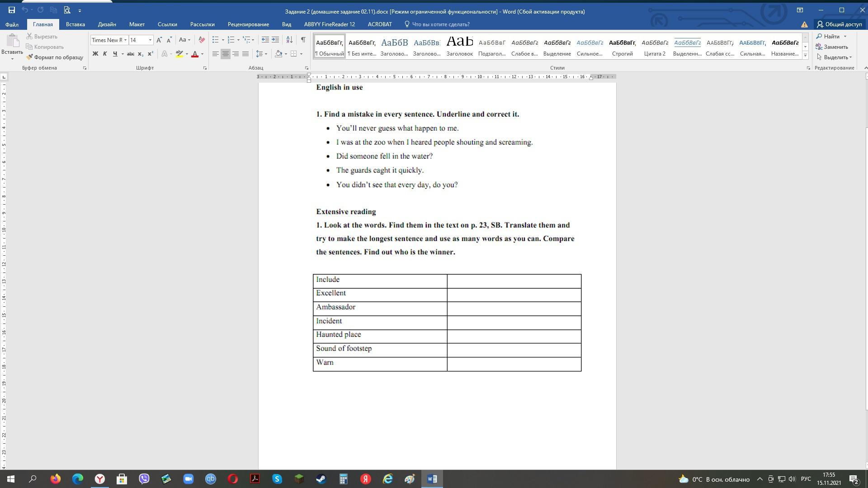Open print preview from the quick access toolbar

[67, 10]
